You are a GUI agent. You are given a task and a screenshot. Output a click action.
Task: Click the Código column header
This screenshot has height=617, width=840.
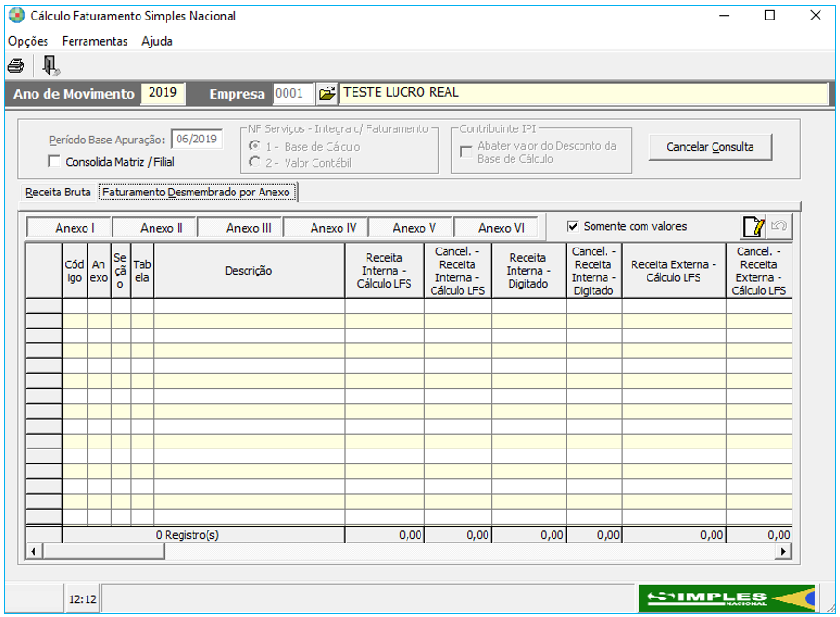(x=75, y=271)
